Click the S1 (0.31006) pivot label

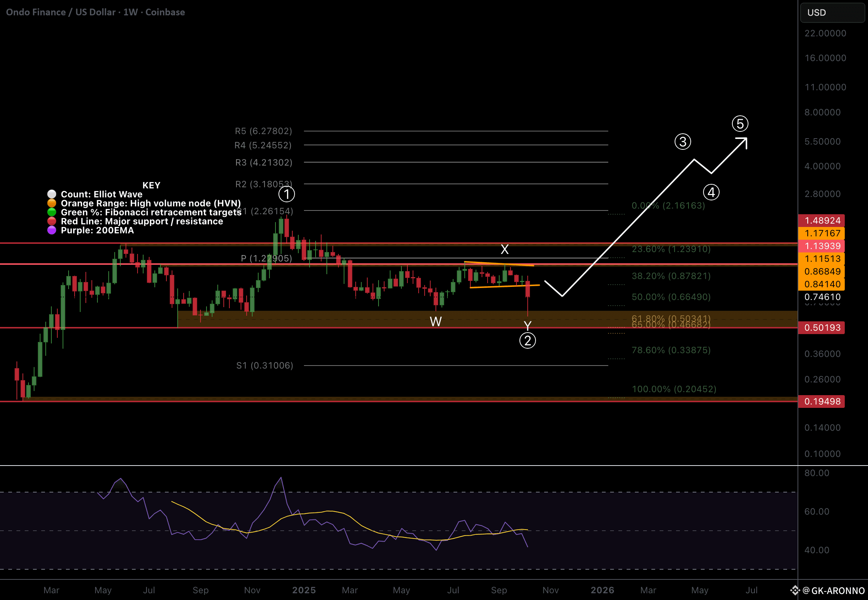point(264,366)
